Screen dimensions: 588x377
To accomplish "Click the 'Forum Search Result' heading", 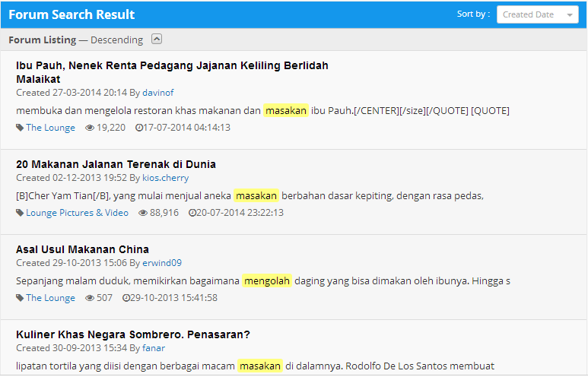I will [x=72, y=14].
